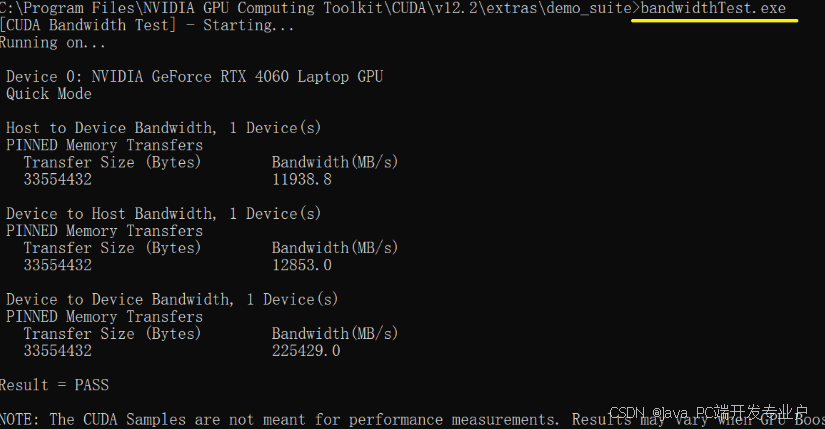
Task: Click the last 33554432 transfer size
Action: click(x=57, y=351)
